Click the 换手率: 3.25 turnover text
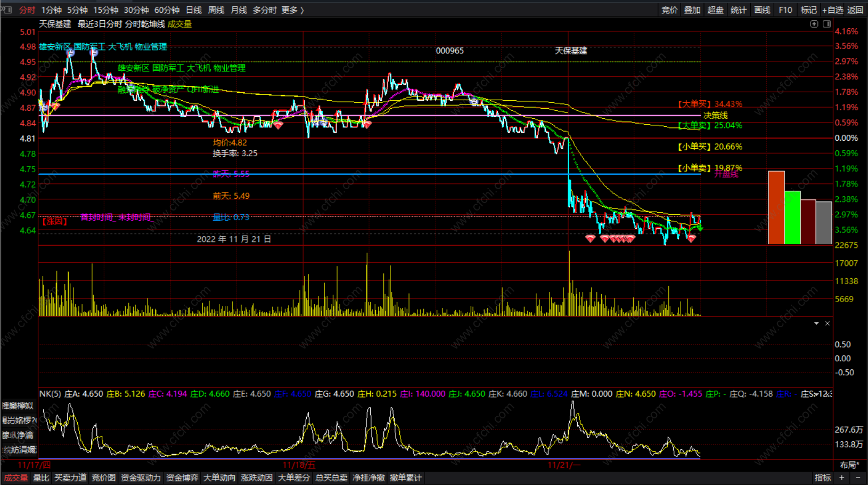 coord(235,153)
